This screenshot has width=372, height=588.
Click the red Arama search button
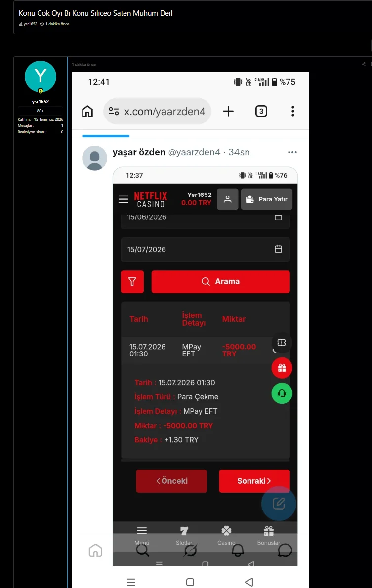pos(221,281)
